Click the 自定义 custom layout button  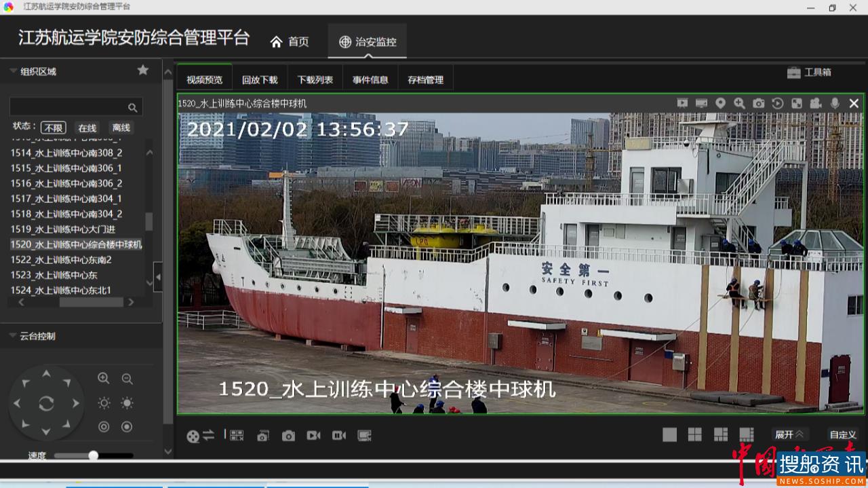[x=843, y=435]
